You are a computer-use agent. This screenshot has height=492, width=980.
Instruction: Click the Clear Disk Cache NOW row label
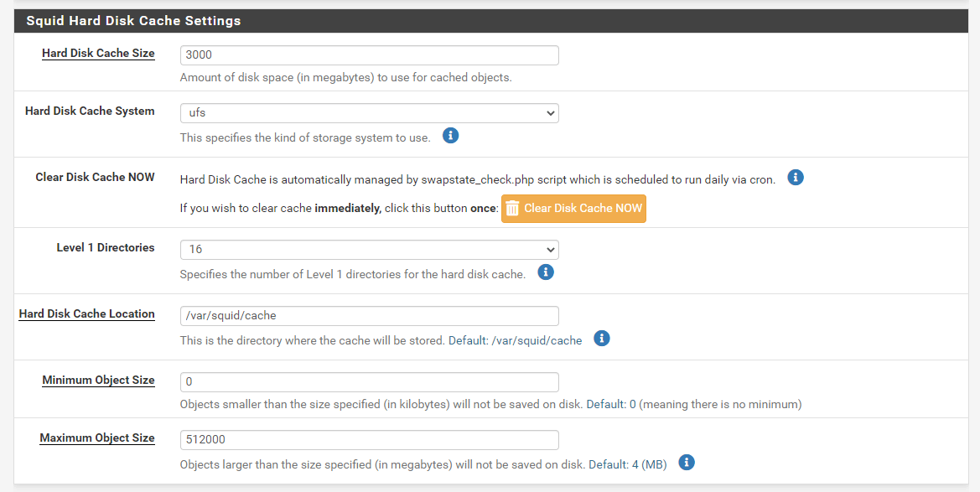tap(95, 177)
